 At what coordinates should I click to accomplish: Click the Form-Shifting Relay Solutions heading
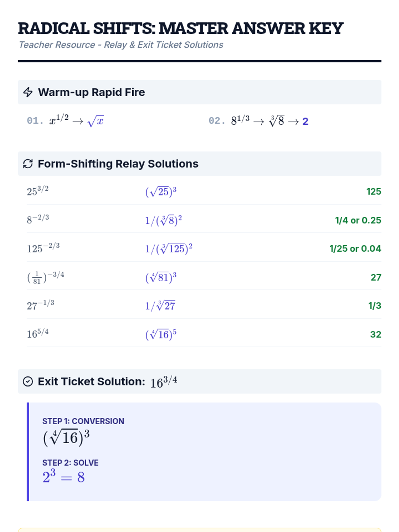(118, 164)
